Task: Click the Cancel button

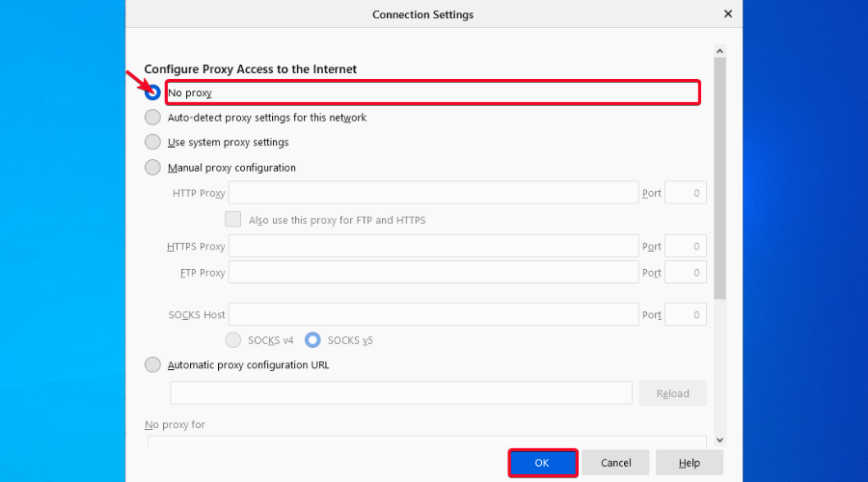Action: tap(615, 463)
